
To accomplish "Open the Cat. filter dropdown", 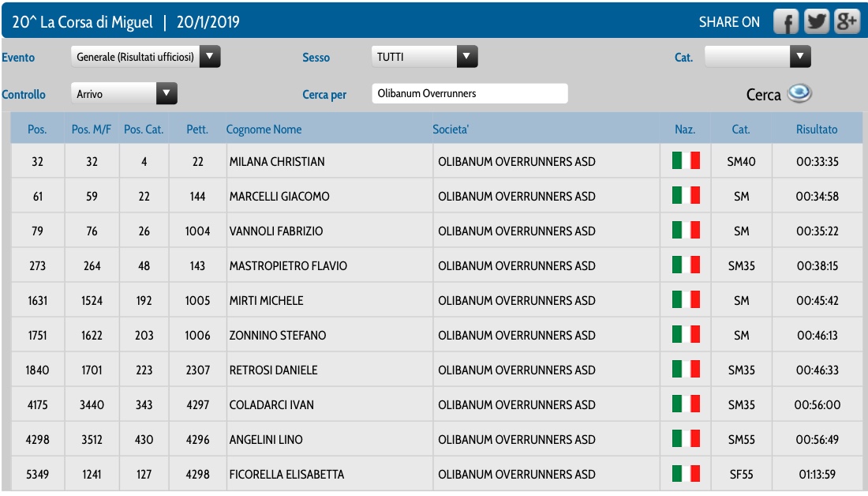I will (758, 57).
